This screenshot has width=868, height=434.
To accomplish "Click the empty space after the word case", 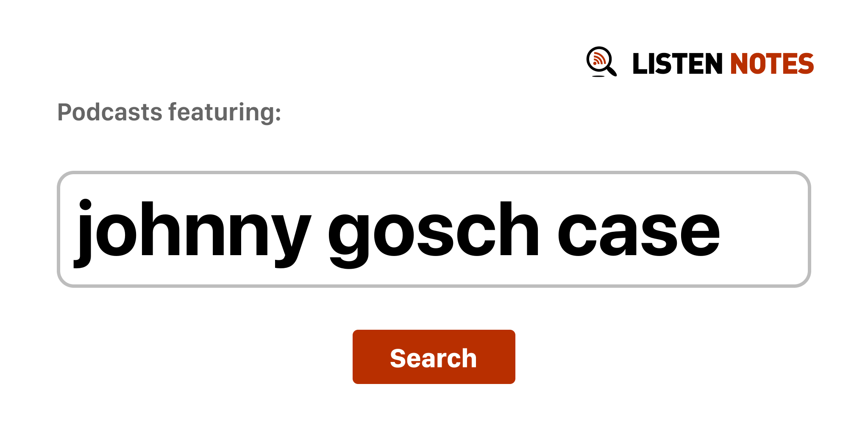I will click(x=763, y=229).
